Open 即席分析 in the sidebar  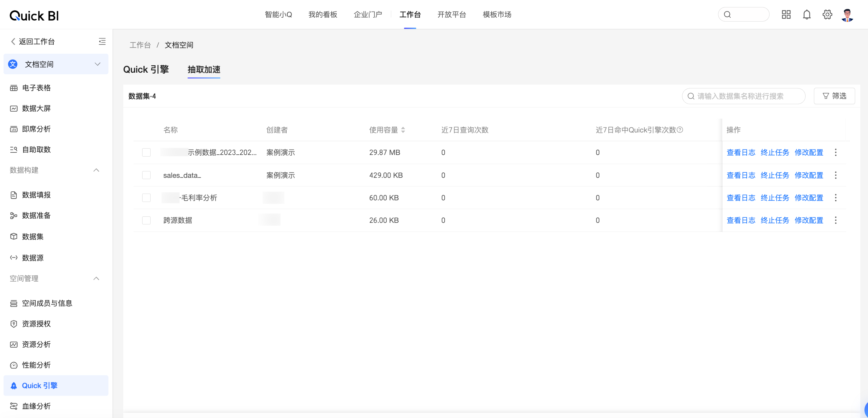point(56,129)
